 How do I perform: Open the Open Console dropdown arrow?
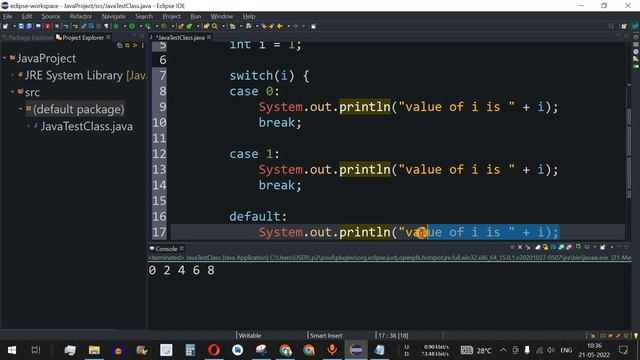click(x=612, y=247)
